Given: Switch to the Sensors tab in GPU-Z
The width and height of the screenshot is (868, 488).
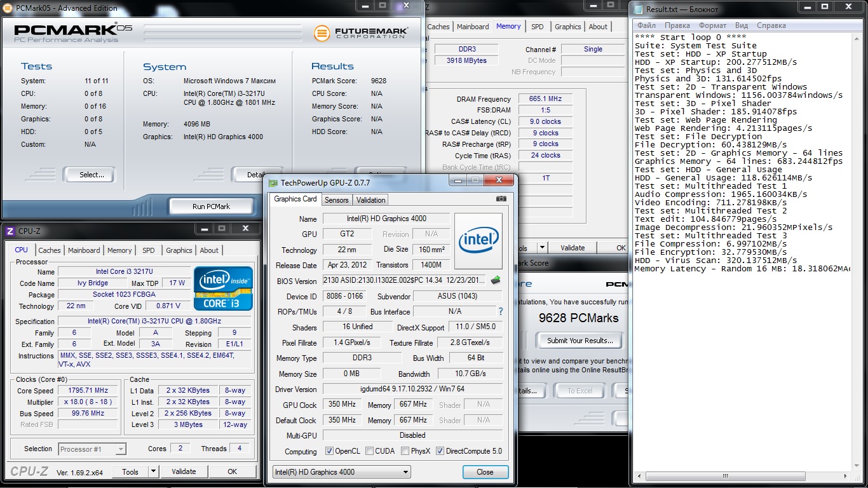Looking at the screenshot, I should (337, 200).
